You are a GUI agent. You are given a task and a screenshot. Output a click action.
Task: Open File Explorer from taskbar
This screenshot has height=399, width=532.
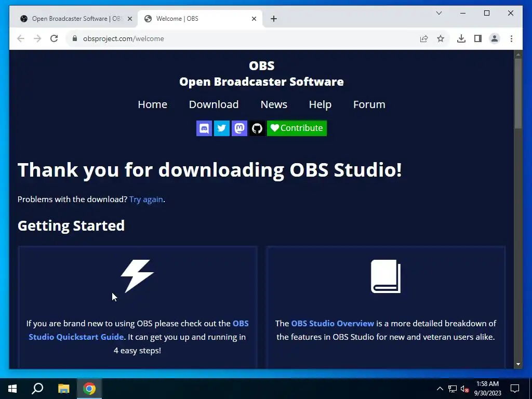63,389
